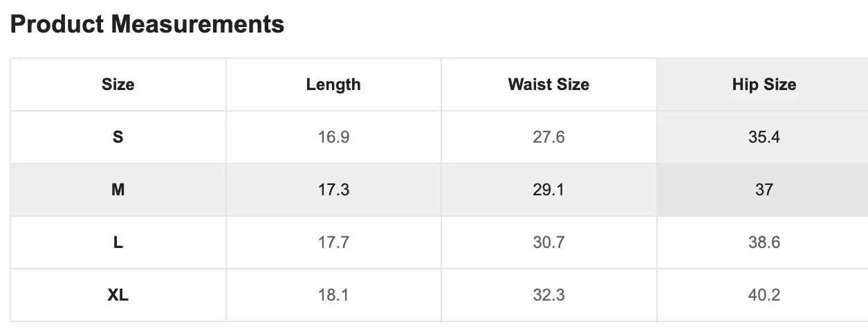The width and height of the screenshot is (868, 329).
Task: Select the M size row label
Action: [118, 190]
